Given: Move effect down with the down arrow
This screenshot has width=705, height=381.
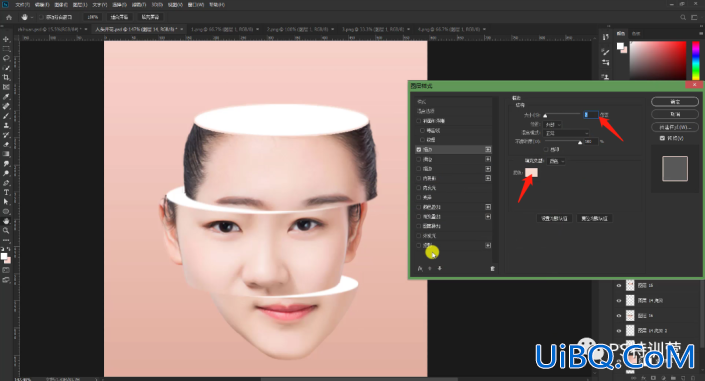Looking at the screenshot, I should [x=439, y=268].
